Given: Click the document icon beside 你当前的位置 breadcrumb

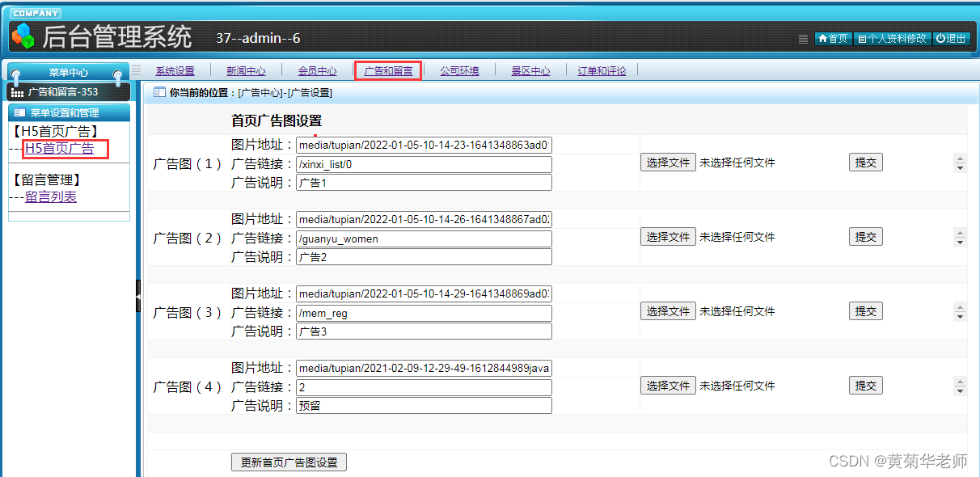Looking at the screenshot, I should (x=158, y=91).
